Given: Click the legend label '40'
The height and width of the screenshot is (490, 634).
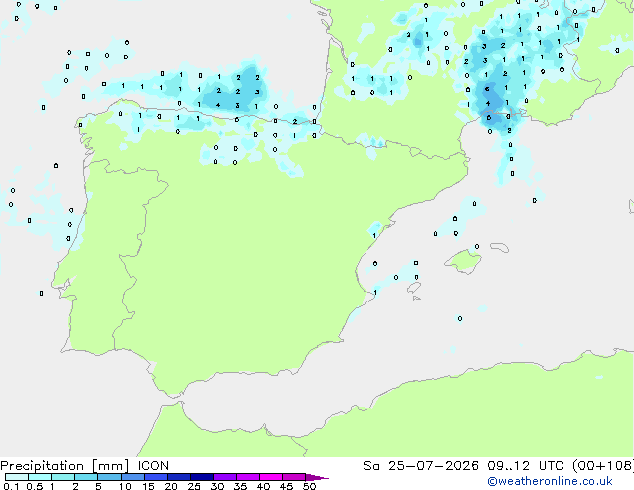Looking at the screenshot, I should 263,486.
